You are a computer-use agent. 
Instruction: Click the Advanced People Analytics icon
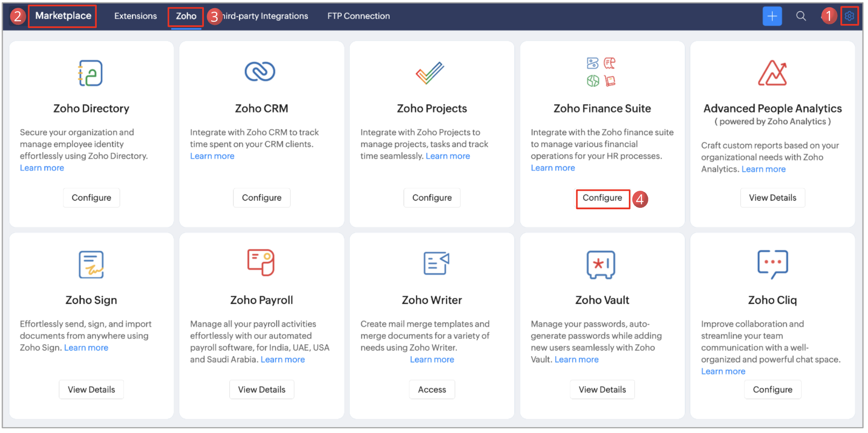(x=772, y=73)
